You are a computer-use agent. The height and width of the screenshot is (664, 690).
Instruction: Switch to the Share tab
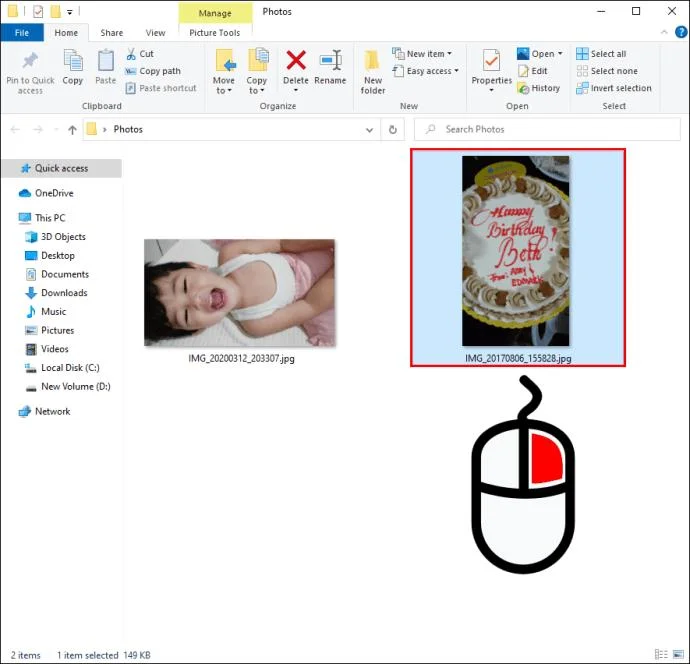click(112, 33)
